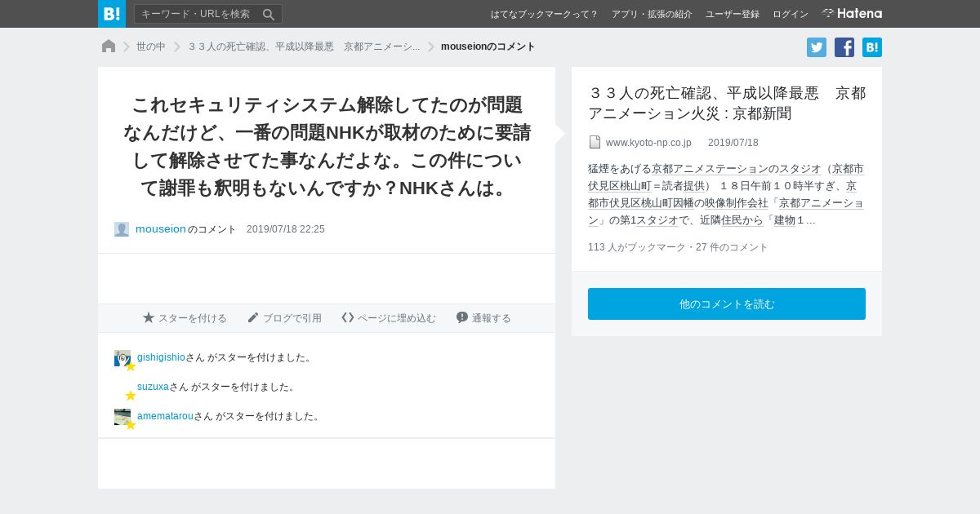Screen dimensions: 980x514
Task: Click the code-brackets embed icon
Action: [x=348, y=317]
